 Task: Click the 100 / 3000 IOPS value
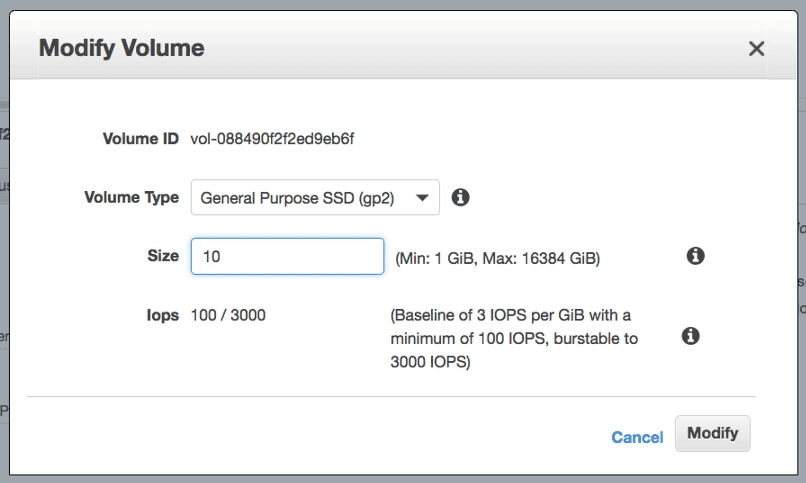[x=228, y=315]
